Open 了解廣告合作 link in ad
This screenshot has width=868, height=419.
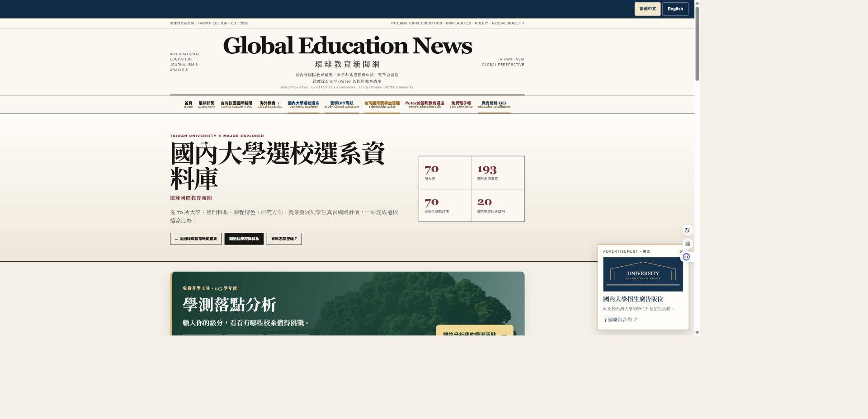click(x=620, y=320)
